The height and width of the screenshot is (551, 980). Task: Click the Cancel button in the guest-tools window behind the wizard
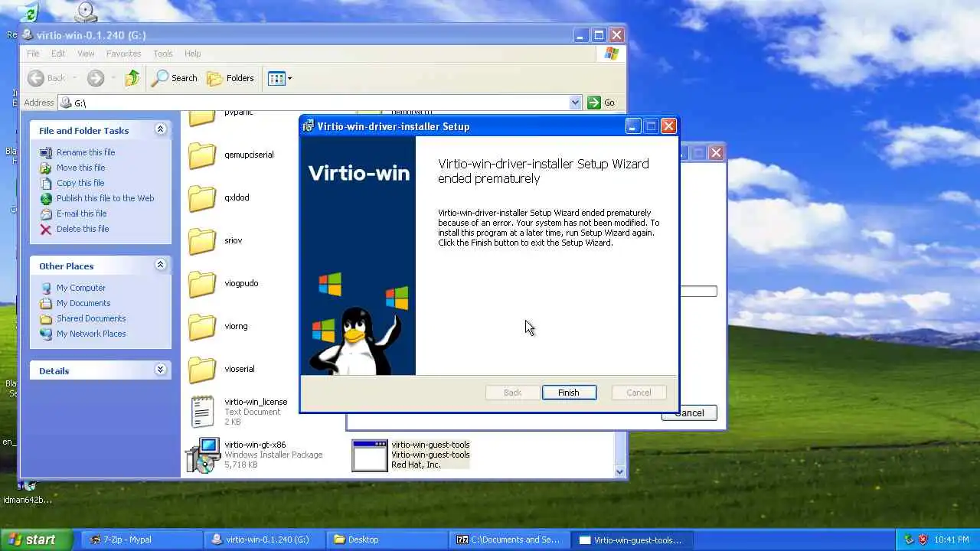(689, 412)
